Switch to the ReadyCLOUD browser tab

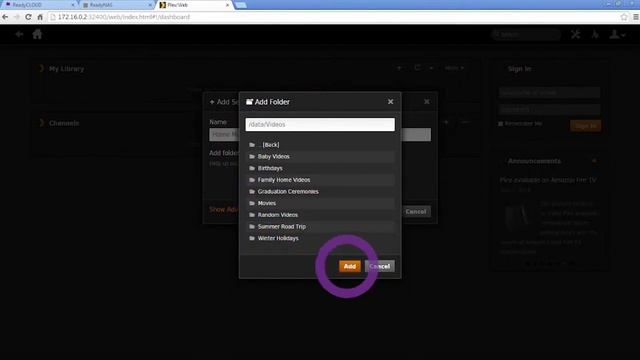click(x=39, y=5)
